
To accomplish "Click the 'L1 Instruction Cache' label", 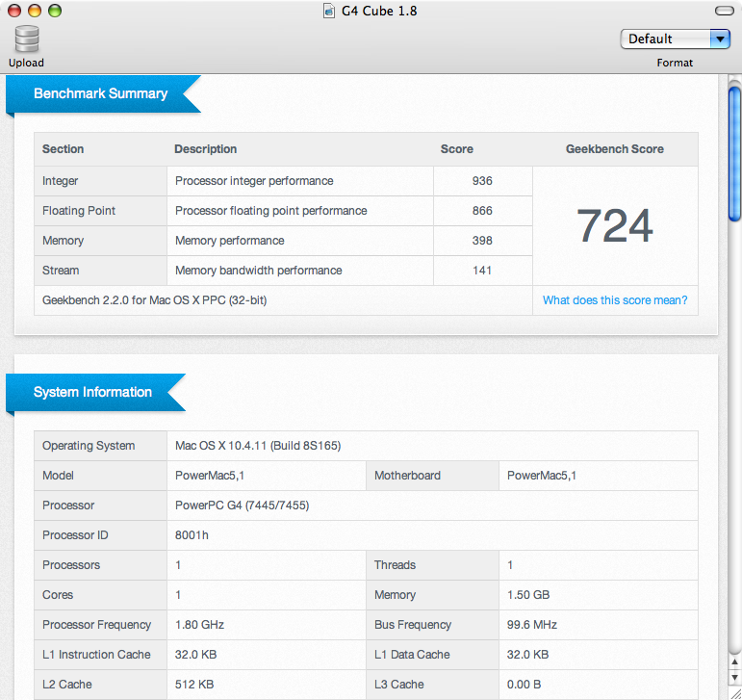I will [96, 654].
